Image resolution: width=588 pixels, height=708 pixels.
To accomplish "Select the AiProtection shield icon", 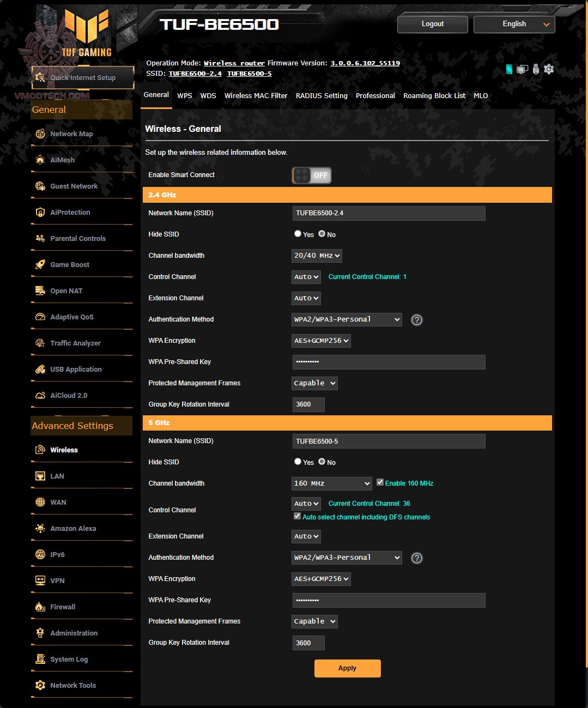I will click(x=40, y=212).
